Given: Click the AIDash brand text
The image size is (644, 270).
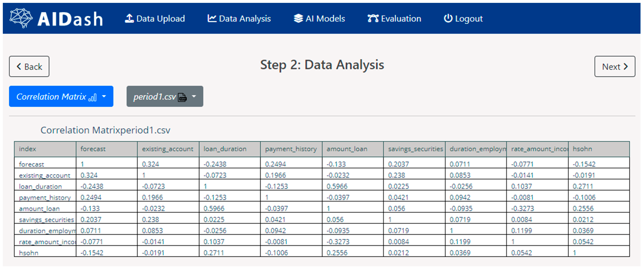Looking at the screenshot, I should coord(70,19).
